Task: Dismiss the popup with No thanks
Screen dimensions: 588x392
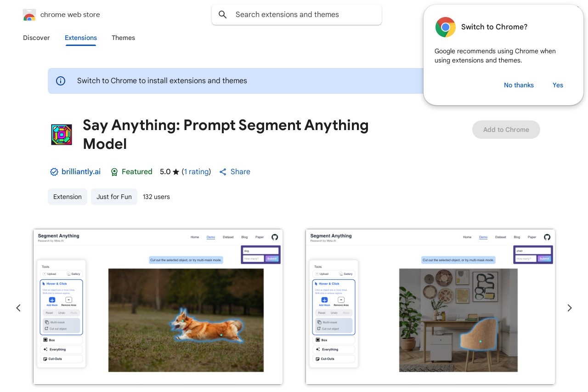Action: click(519, 85)
